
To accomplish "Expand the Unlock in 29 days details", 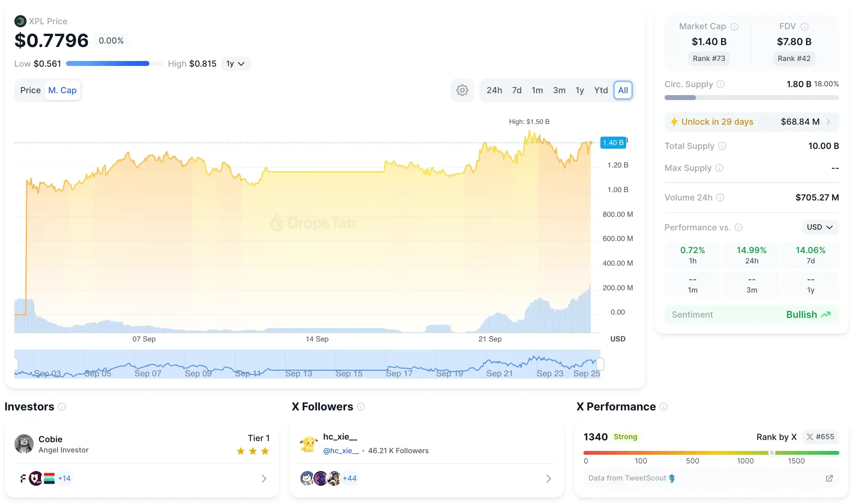I will (x=829, y=122).
